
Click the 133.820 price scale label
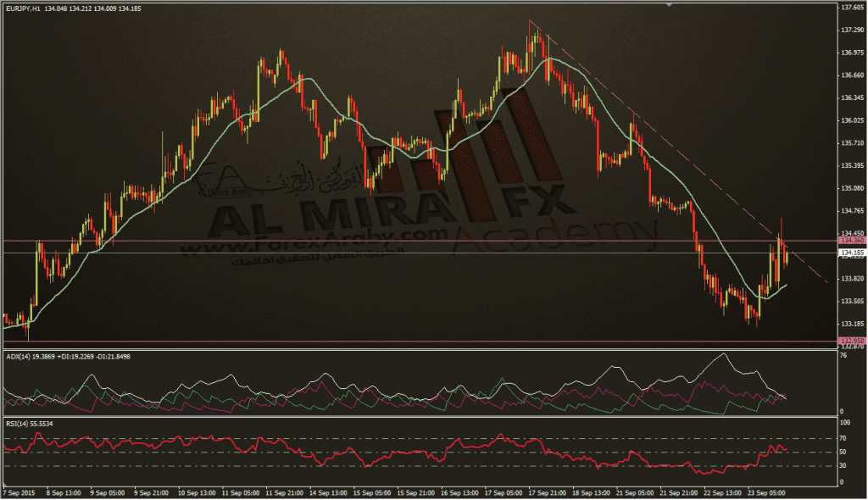tap(853, 279)
